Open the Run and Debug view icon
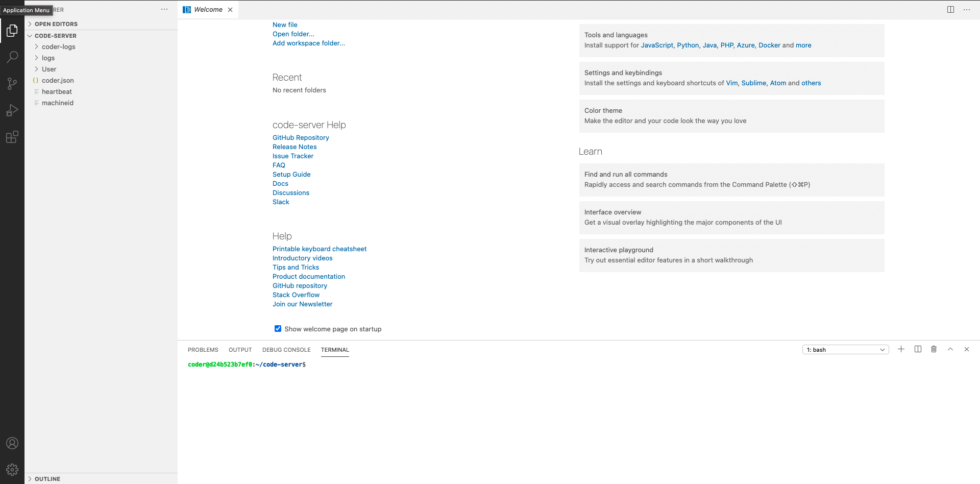Viewport: 980px width, 484px height. 12,110
